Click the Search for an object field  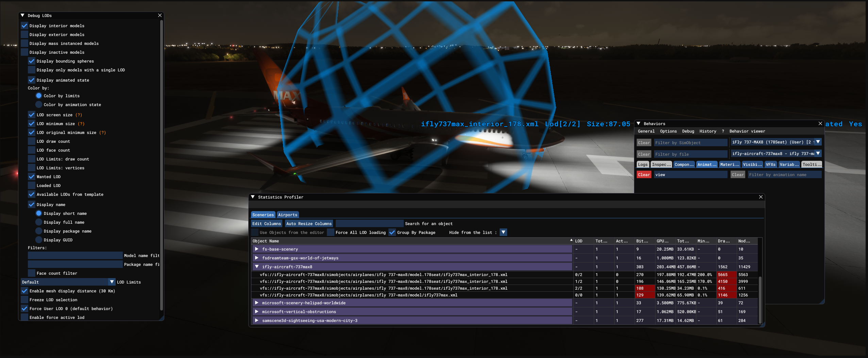pyautogui.click(x=369, y=223)
